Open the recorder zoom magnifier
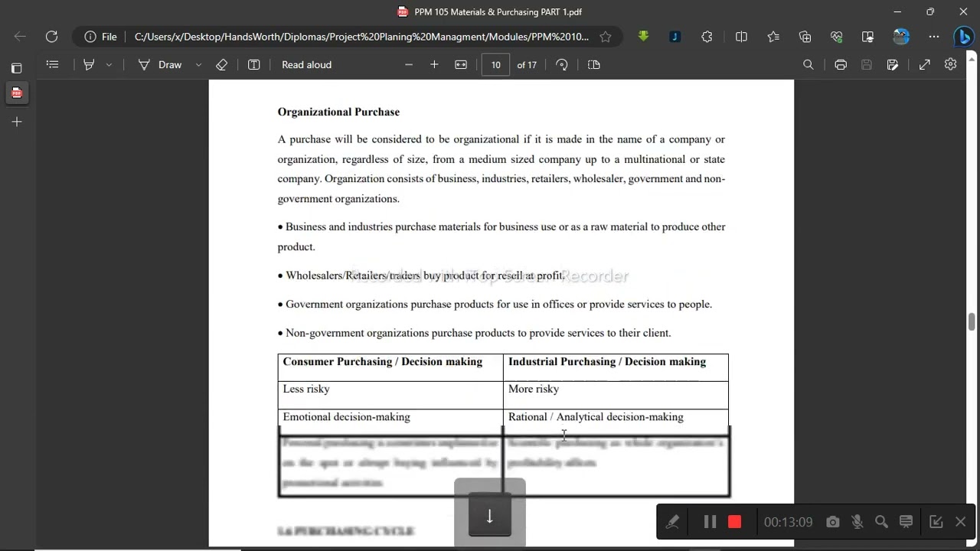 [x=881, y=522]
